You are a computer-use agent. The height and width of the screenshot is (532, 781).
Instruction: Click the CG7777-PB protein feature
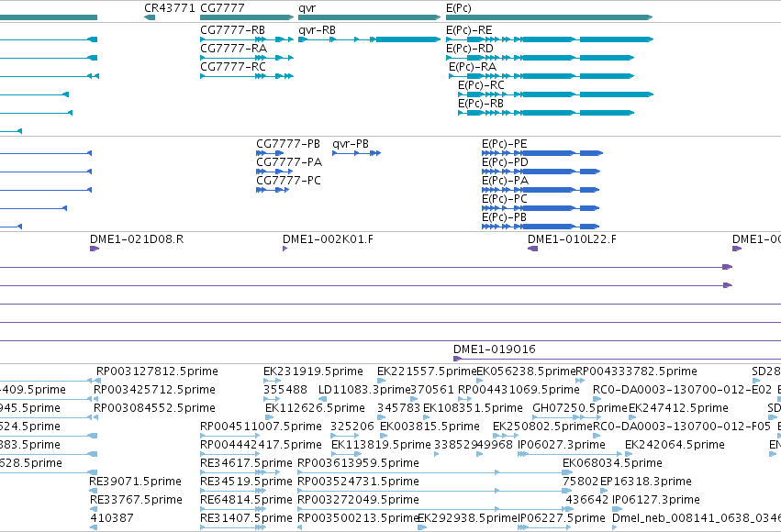(x=270, y=153)
